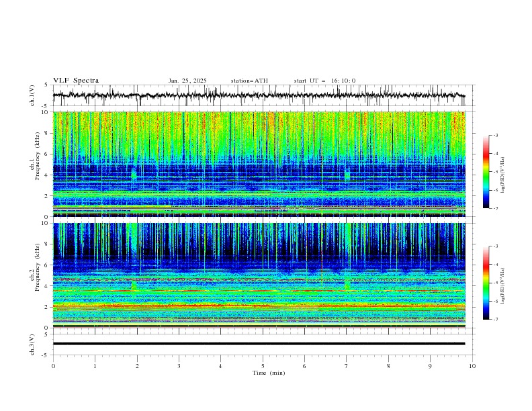Viewport: 532px width, 411px height.
Task: Click the "-5" tick on ch.3(V) axis
Action: pyautogui.click(x=46, y=355)
